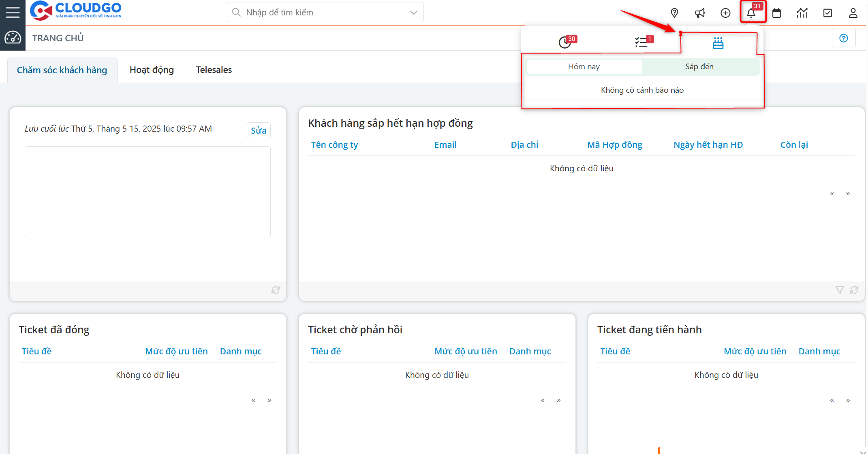Switch to the Hoạt động tab
This screenshot has height=454, width=868.
(x=152, y=70)
